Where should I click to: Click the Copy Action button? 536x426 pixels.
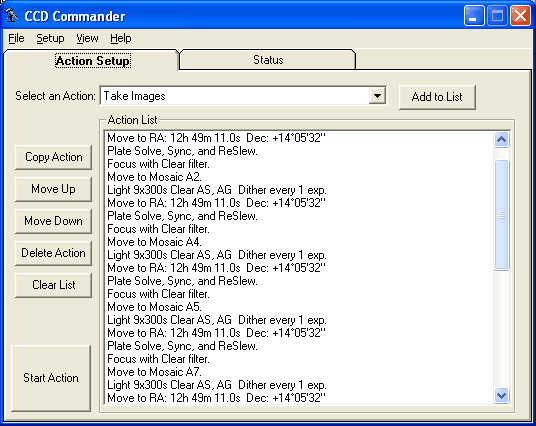coord(54,157)
